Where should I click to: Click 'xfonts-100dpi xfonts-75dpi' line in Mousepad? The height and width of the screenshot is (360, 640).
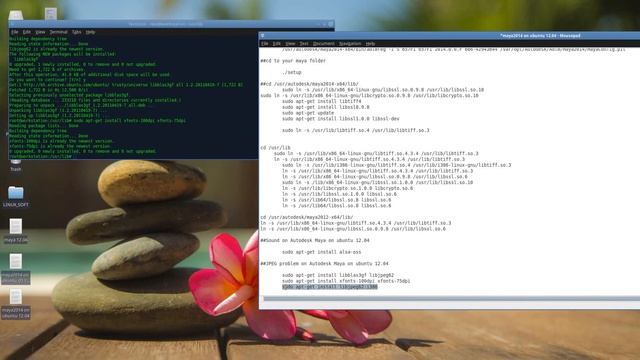point(346,281)
